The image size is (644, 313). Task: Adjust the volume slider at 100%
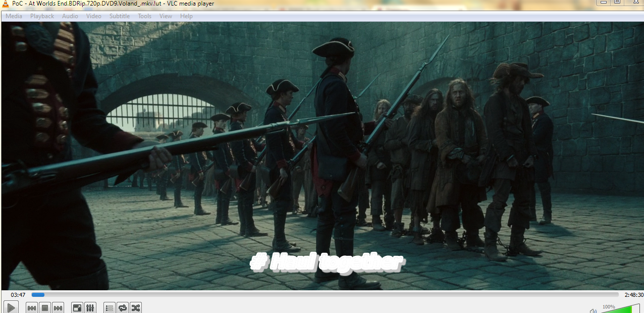click(620, 308)
